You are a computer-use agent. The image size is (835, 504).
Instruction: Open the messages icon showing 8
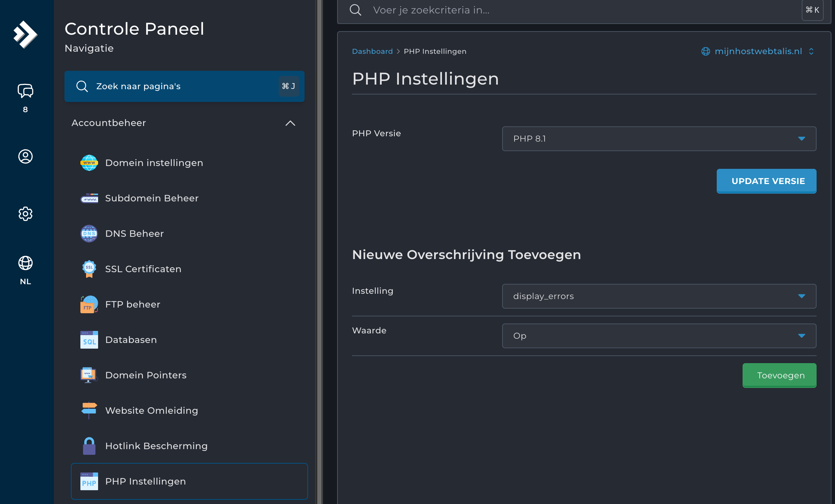pos(25,91)
